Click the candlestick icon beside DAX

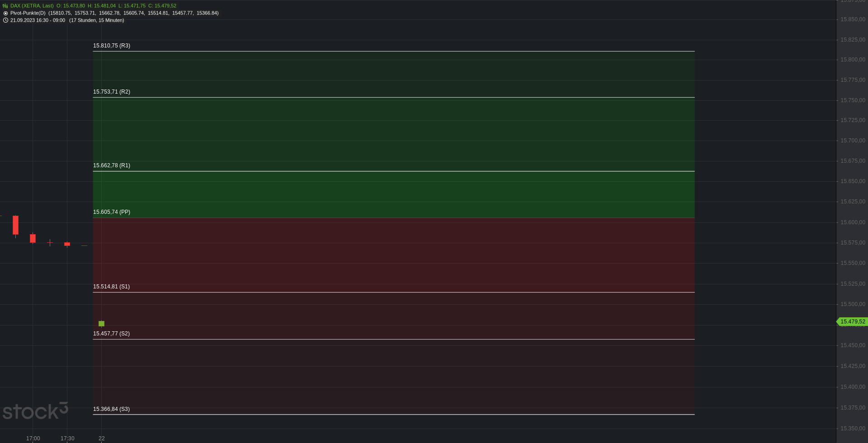pyautogui.click(x=5, y=6)
